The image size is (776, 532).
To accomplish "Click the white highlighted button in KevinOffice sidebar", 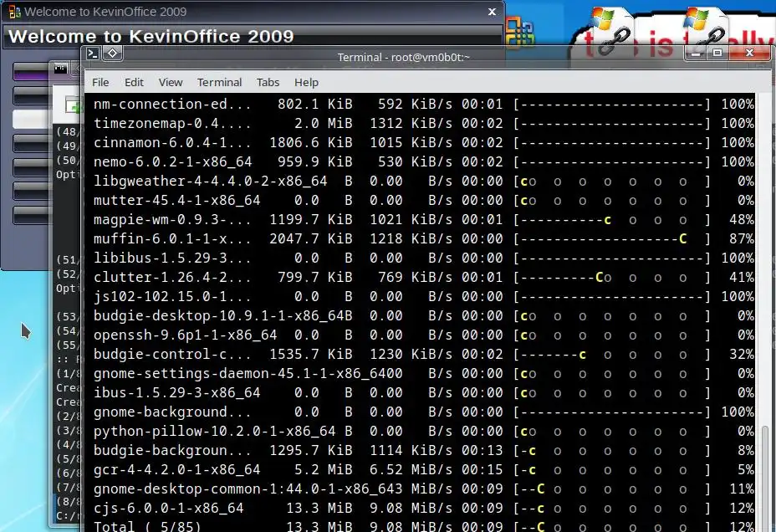I will 30,119.
